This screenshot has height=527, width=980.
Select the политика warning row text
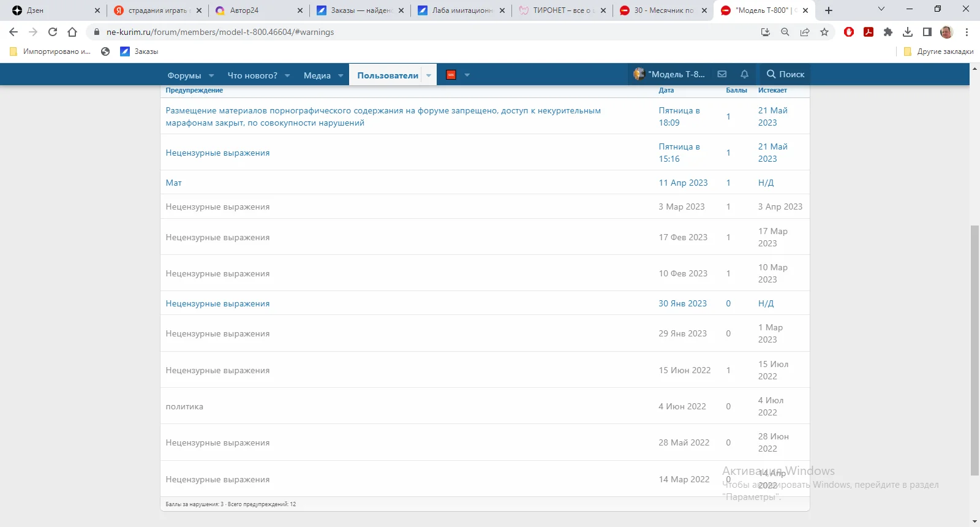pyautogui.click(x=184, y=406)
